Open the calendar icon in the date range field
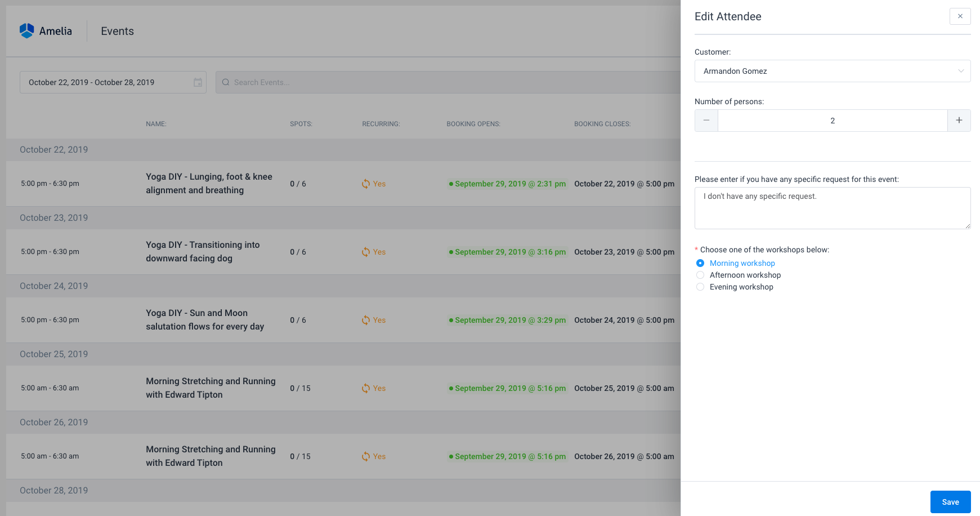 (198, 82)
